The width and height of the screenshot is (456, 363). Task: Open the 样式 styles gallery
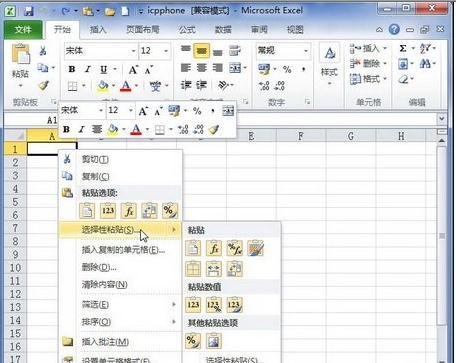[329, 64]
